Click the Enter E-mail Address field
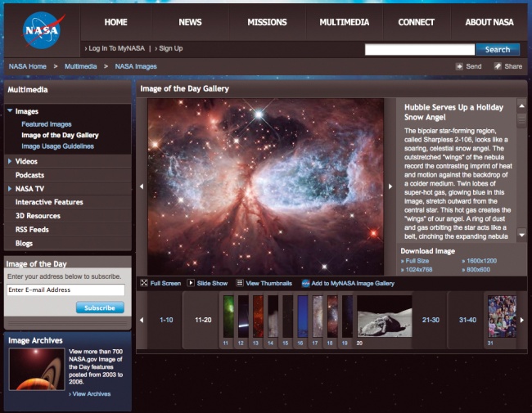This screenshot has width=532, height=413. click(x=65, y=290)
